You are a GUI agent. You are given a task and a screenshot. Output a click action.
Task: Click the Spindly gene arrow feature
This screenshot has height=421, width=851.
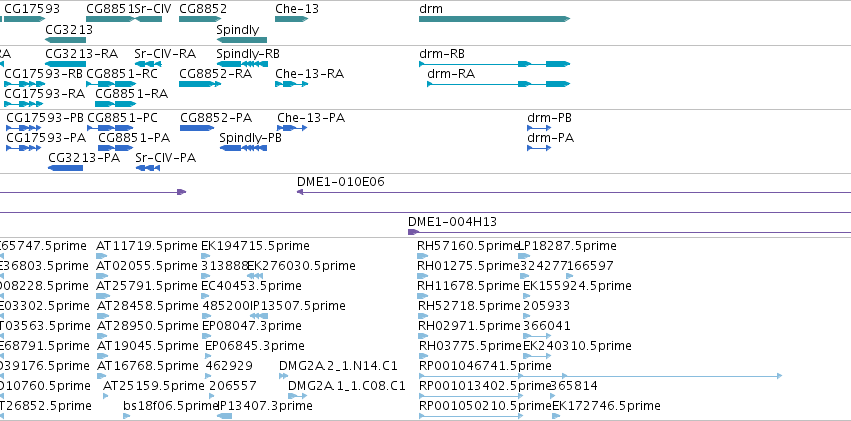coord(242,40)
